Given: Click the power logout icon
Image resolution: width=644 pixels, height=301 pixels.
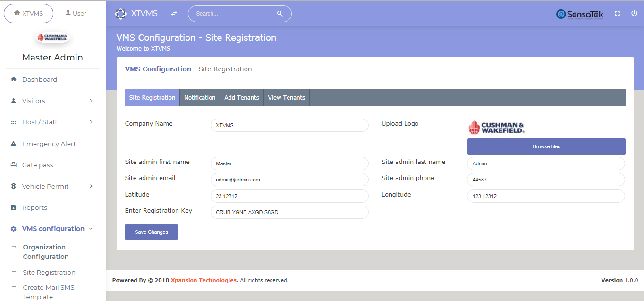Looking at the screenshot, I should 634,13.
